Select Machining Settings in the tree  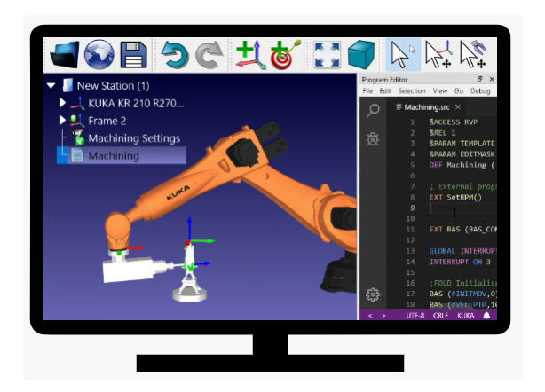(133, 138)
